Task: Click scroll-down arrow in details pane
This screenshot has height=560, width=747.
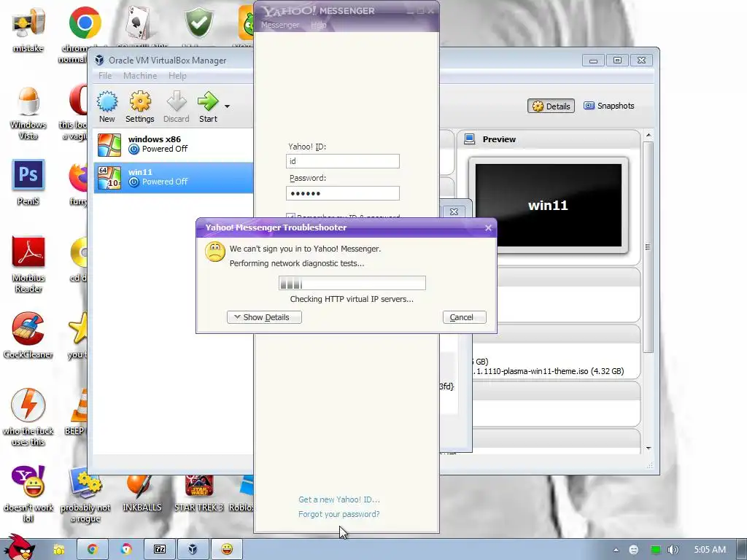Action: pyautogui.click(x=649, y=448)
